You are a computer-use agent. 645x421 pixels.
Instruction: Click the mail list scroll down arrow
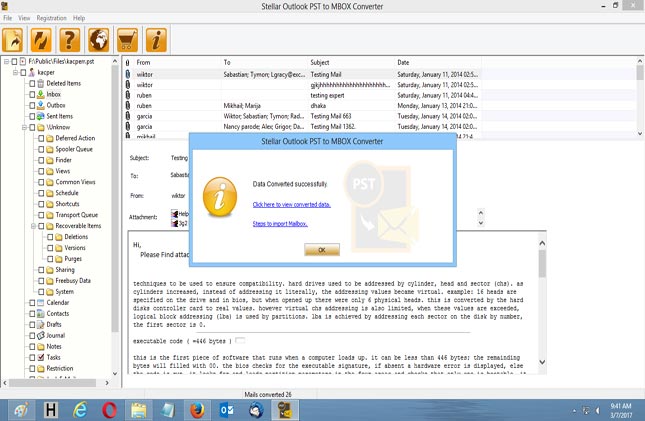640,133
